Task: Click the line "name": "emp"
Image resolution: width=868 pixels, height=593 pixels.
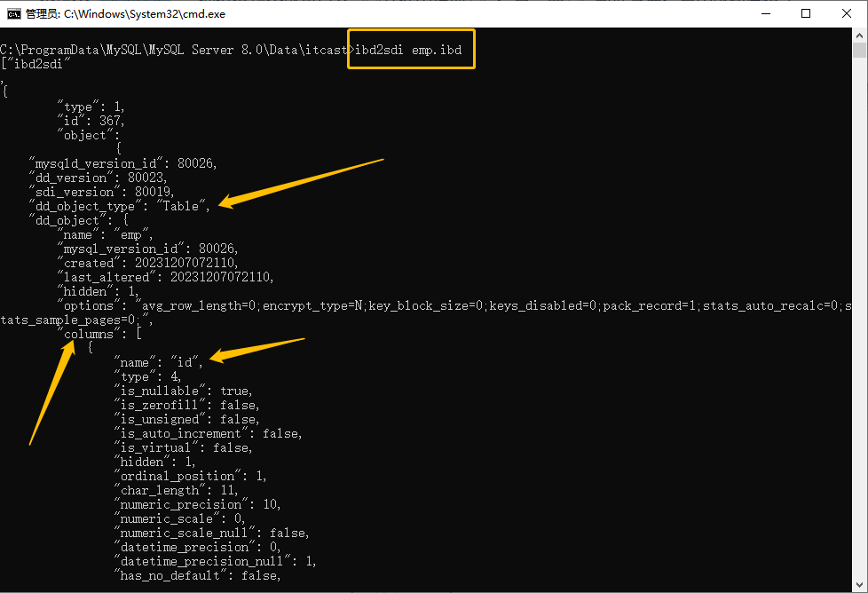Action: (x=106, y=234)
